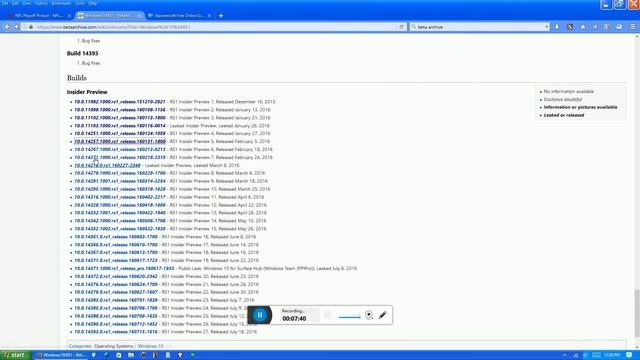The width and height of the screenshot is (640, 360).
Task: Click the 'Insider Preview' heading text
Action: (87, 92)
